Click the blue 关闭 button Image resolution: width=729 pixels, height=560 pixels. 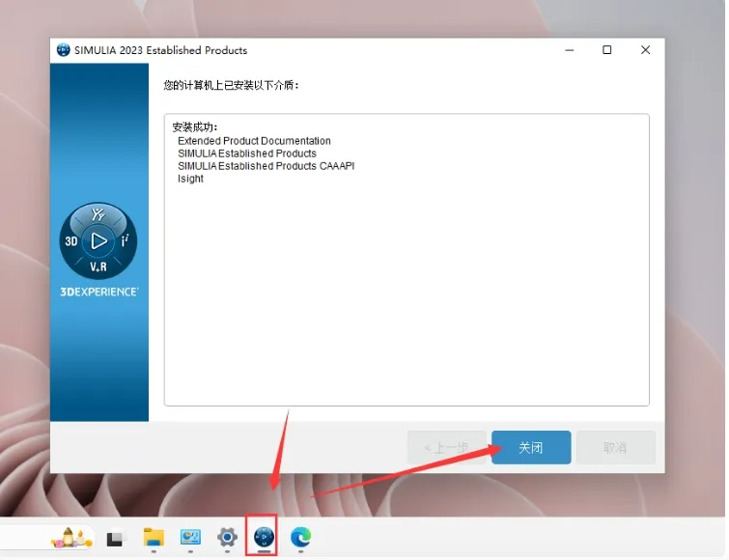coord(531,447)
